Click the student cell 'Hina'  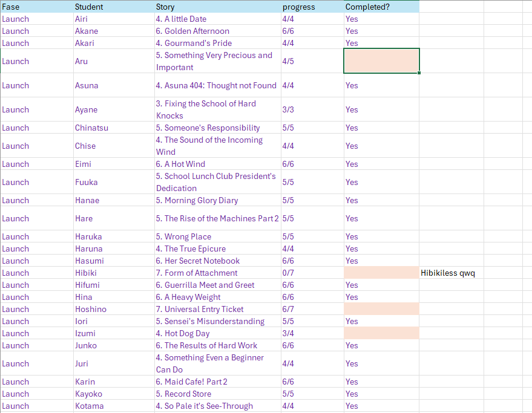click(114, 297)
